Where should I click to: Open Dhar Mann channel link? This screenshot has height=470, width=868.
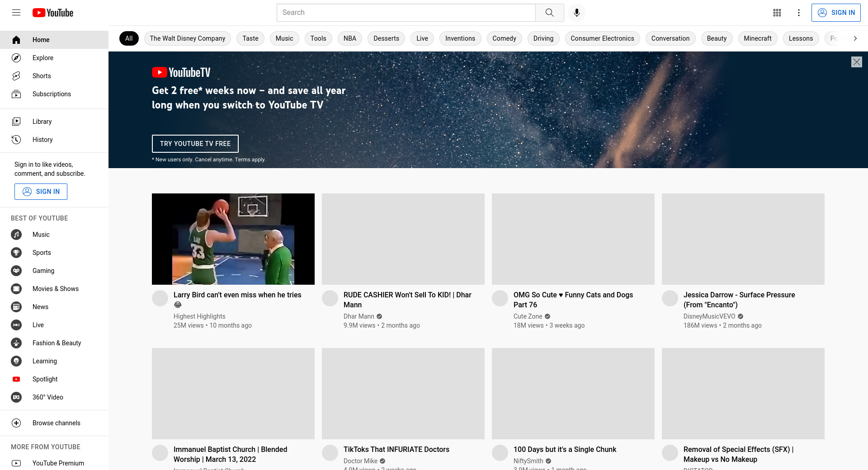pos(359,316)
